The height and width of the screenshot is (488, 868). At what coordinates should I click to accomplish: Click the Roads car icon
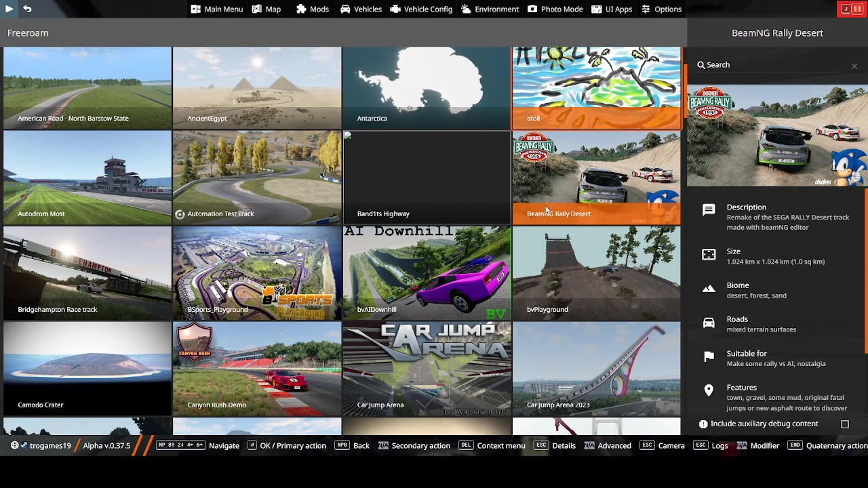pos(709,323)
